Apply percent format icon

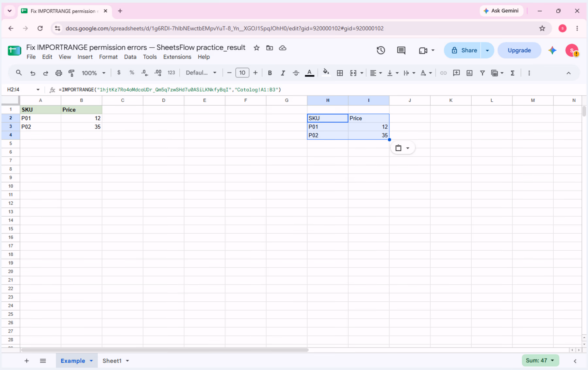(x=132, y=73)
